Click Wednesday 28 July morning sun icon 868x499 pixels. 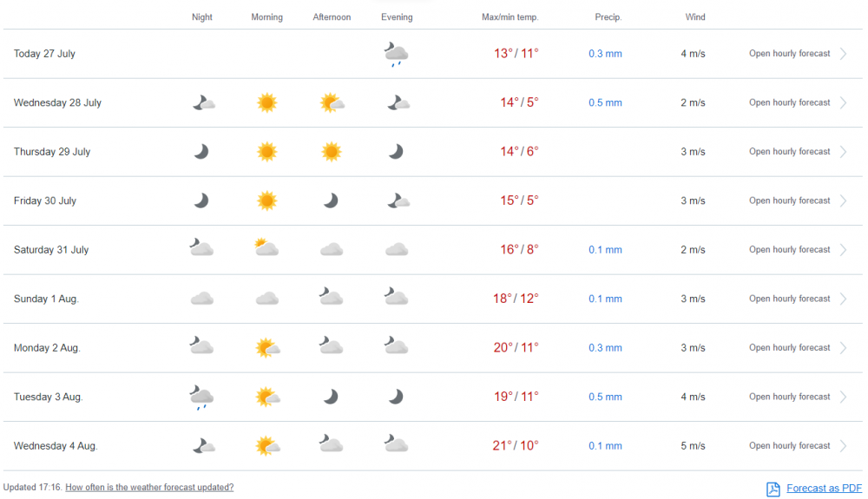point(266,103)
